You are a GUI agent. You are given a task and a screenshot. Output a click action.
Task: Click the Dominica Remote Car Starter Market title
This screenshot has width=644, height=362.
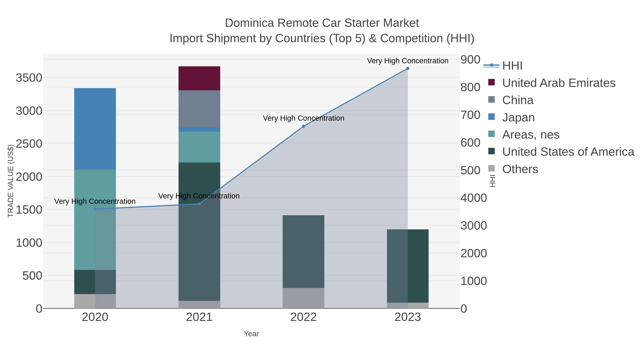pos(322,23)
